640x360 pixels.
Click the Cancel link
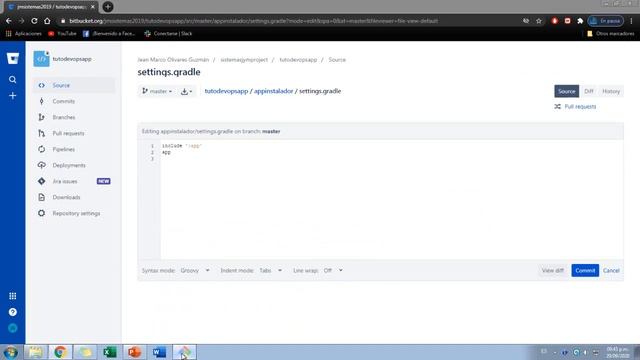[x=611, y=271]
